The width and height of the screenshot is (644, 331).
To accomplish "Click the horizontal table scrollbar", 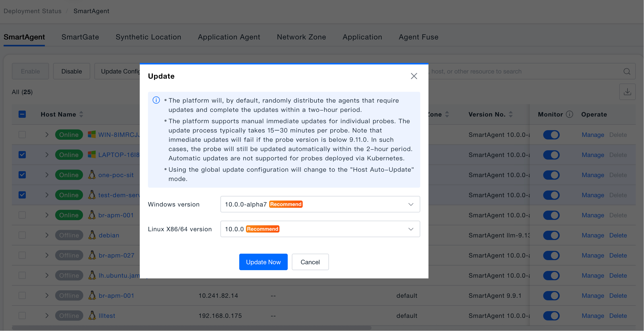I will pyautogui.click(x=192, y=328).
